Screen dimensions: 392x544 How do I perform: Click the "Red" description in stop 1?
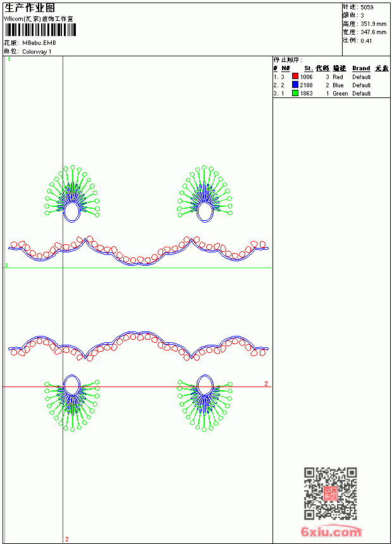[338, 77]
